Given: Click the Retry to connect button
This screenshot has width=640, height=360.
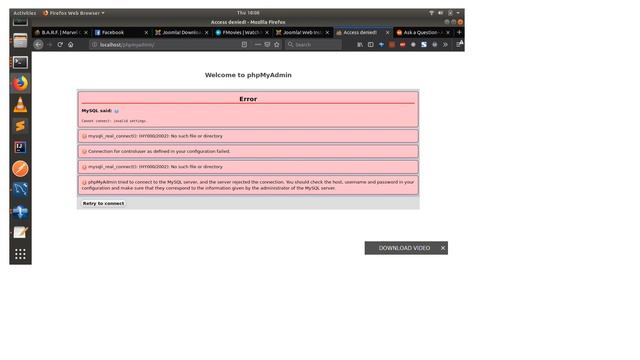Looking at the screenshot, I should pos(103,203).
